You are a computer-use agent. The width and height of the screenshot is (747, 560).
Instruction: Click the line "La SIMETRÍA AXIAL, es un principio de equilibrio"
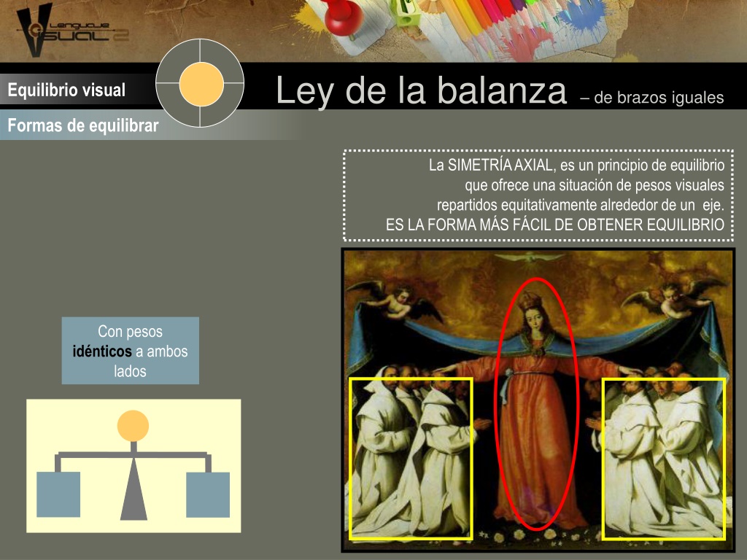(x=576, y=166)
